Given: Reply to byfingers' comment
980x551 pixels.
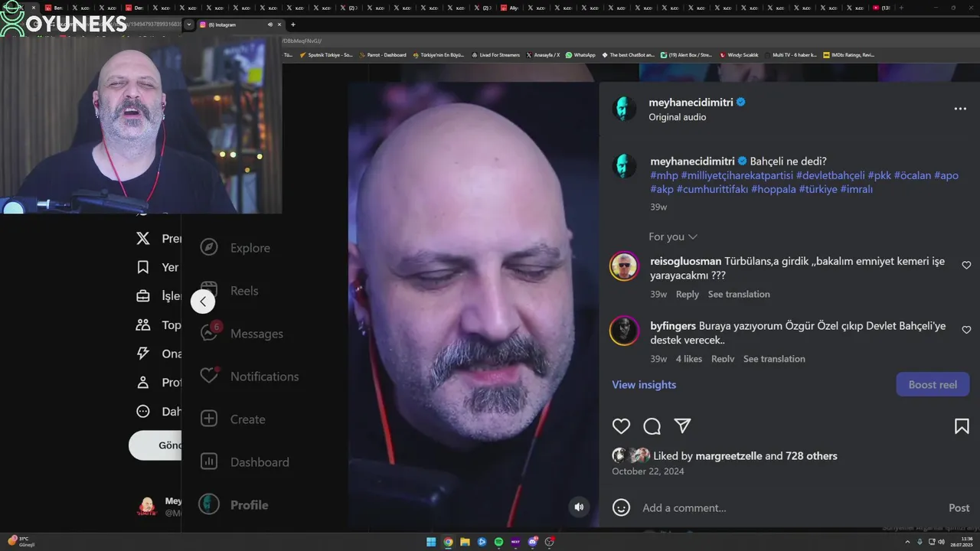Looking at the screenshot, I should click(723, 359).
